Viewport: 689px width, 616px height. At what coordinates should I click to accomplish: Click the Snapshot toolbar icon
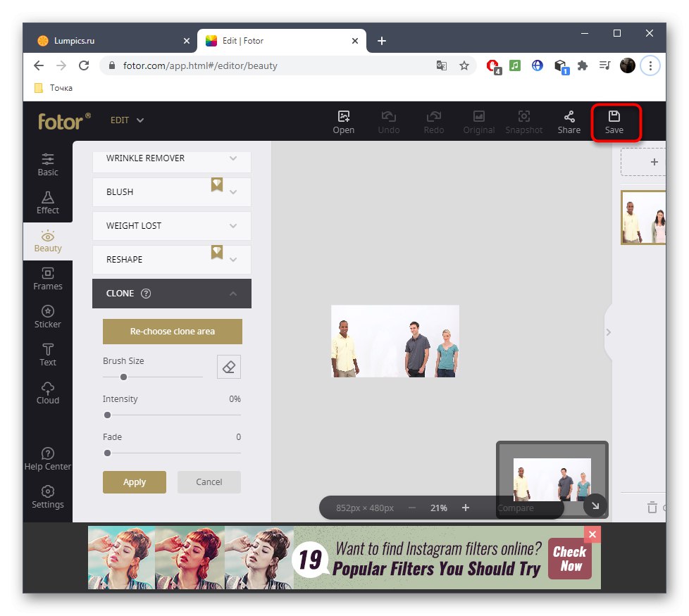[523, 122]
